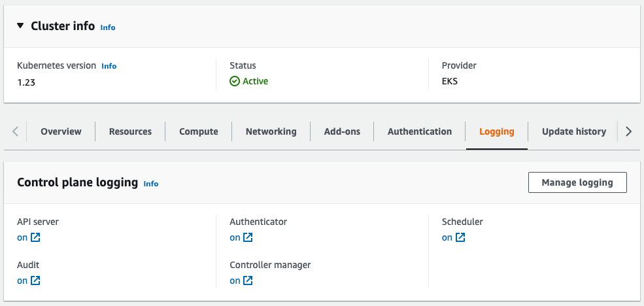The height and width of the screenshot is (306, 644).
Task: Select the Networking tab
Action: coord(271,131)
